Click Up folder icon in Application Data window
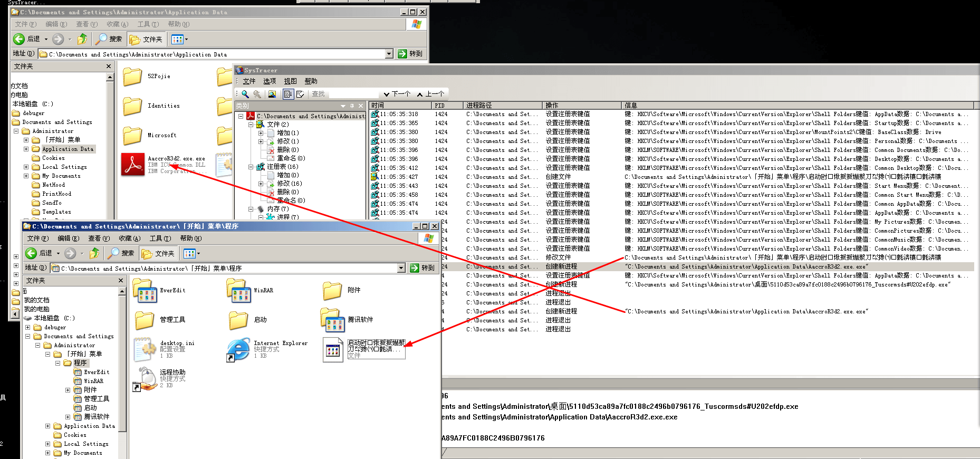This screenshot has width=980, height=459. (82, 39)
